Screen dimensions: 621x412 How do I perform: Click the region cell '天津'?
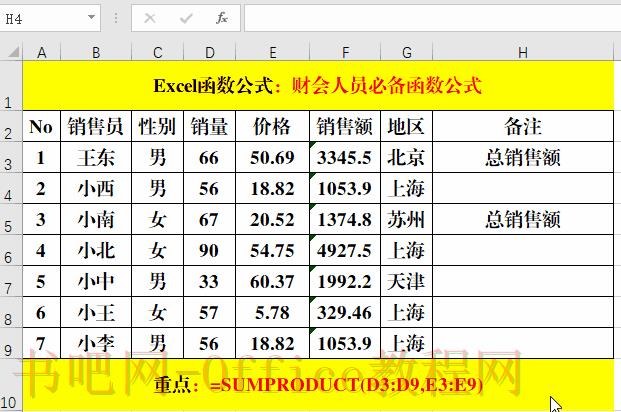[x=406, y=281]
